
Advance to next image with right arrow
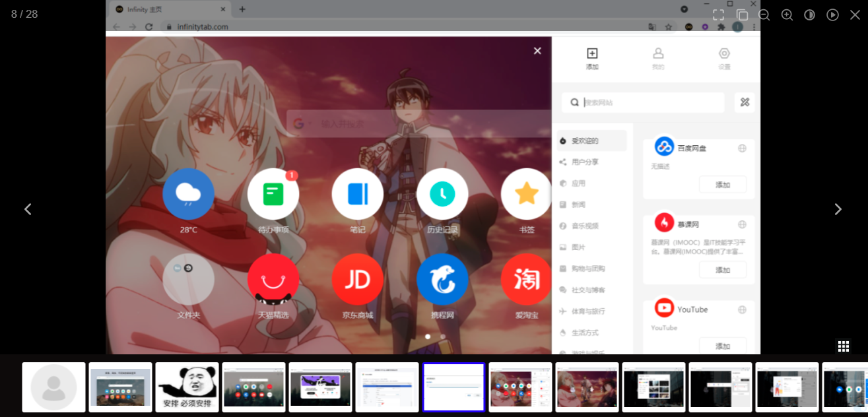[x=838, y=209]
